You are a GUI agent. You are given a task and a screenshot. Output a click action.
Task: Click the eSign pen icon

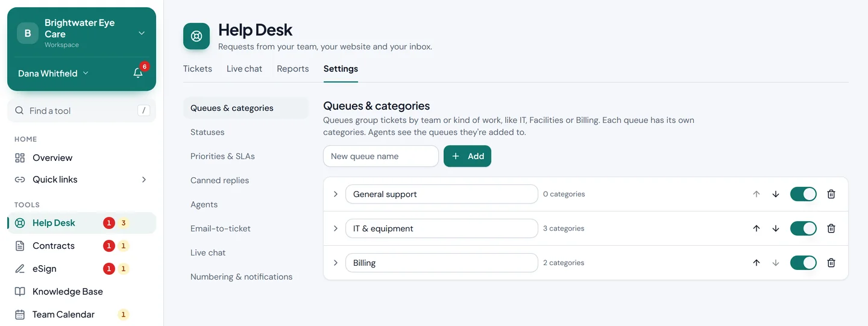(x=20, y=269)
